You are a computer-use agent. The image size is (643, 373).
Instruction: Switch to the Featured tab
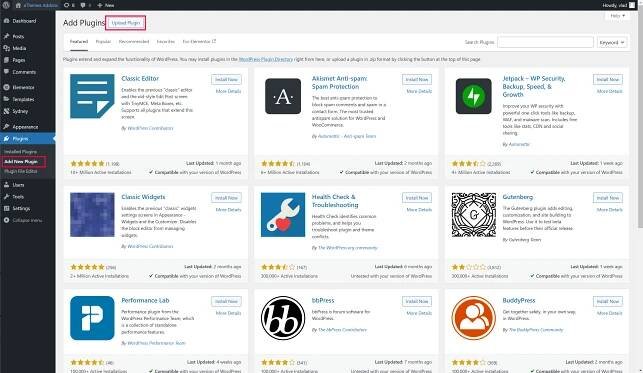[x=79, y=42]
